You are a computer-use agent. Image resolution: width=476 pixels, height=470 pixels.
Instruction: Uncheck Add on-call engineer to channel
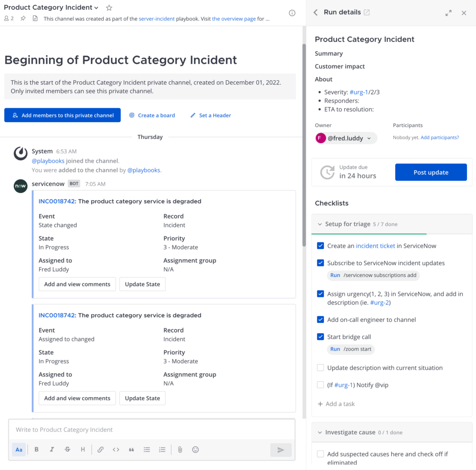[x=320, y=320]
